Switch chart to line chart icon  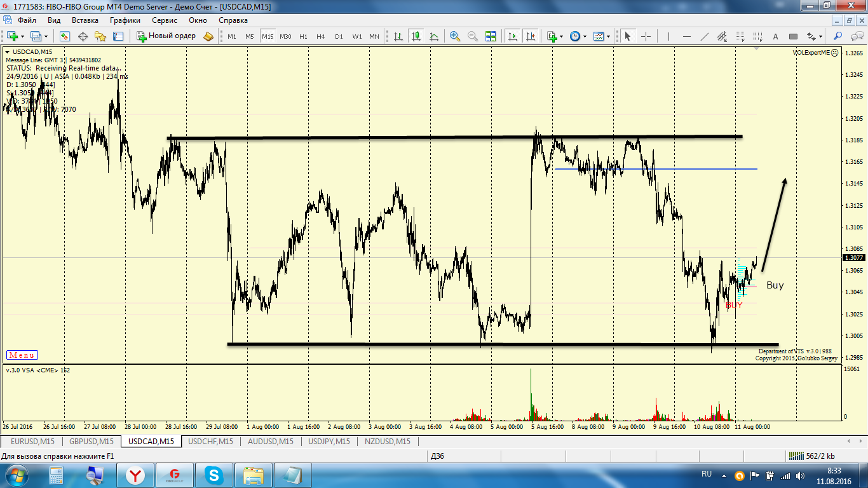pyautogui.click(x=435, y=36)
